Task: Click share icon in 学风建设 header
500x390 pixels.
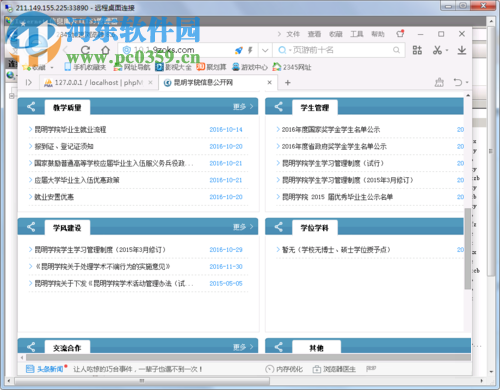Action: (x=31, y=227)
